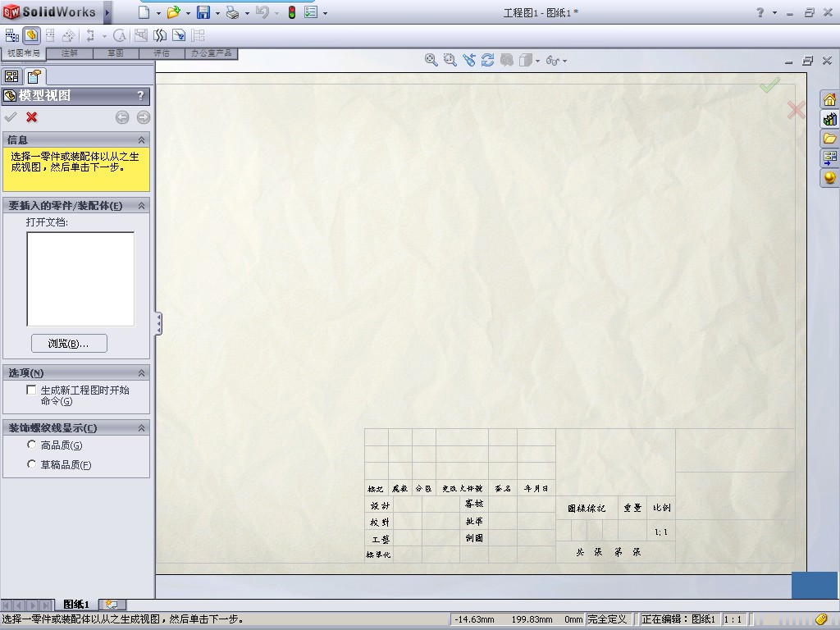Open the Save dropdown arrow
840x630 pixels.
click(217, 13)
